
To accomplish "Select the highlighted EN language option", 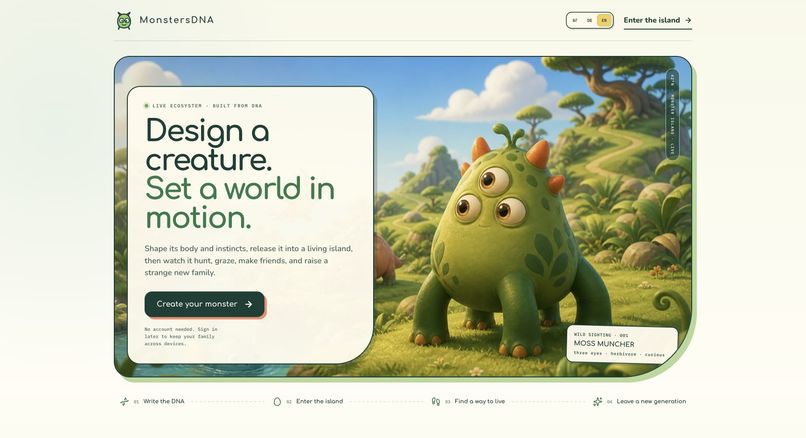I will coord(604,21).
